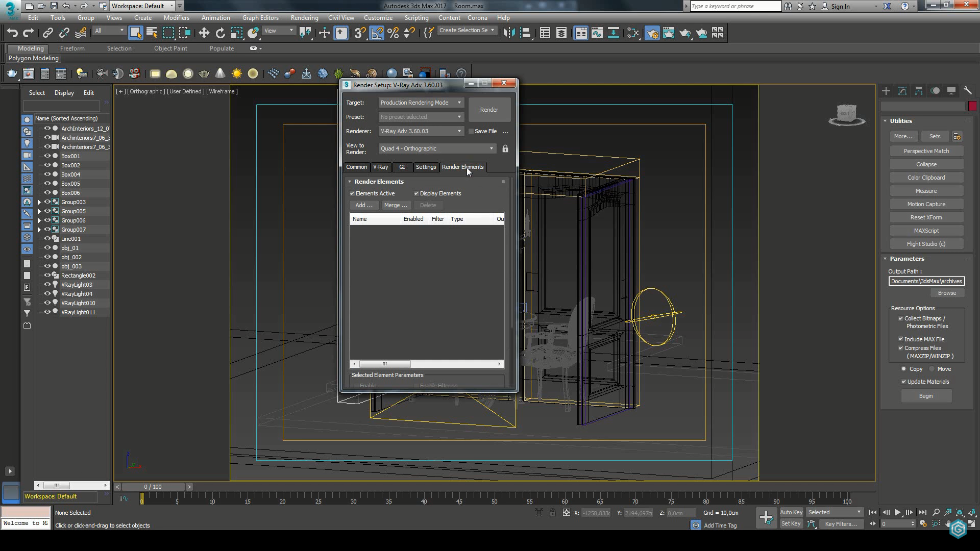Click the Undo arrow icon

12,33
